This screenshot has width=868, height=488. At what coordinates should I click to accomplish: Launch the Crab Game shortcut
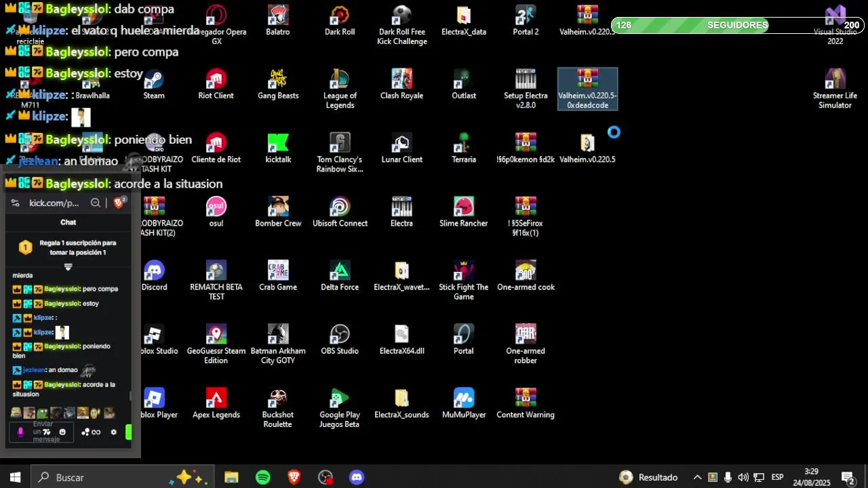pos(278,276)
